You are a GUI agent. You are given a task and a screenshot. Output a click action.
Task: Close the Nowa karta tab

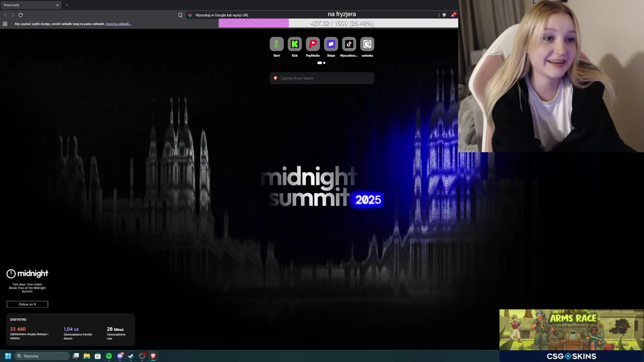pyautogui.click(x=57, y=5)
